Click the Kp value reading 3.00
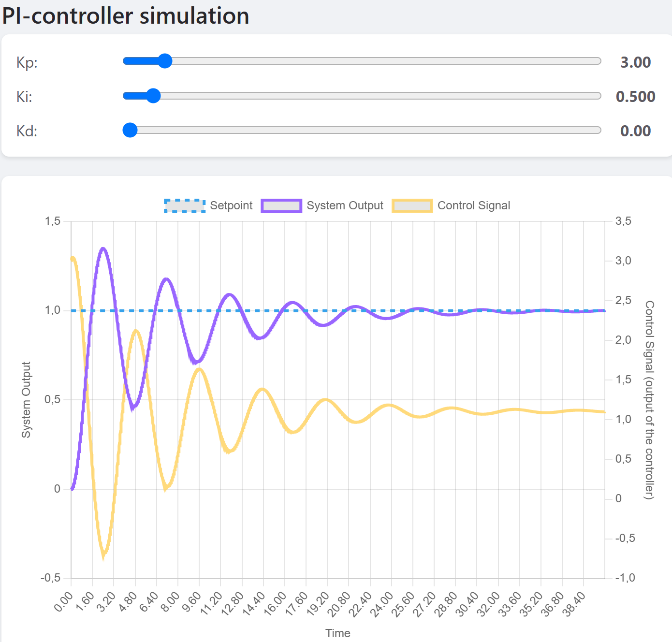This screenshot has width=672, height=642. coord(635,62)
